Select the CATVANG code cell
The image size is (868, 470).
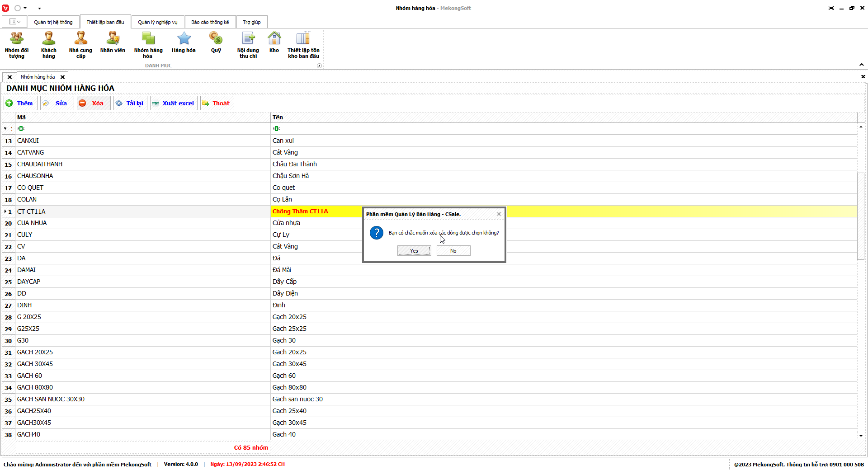(x=143, y=153)
